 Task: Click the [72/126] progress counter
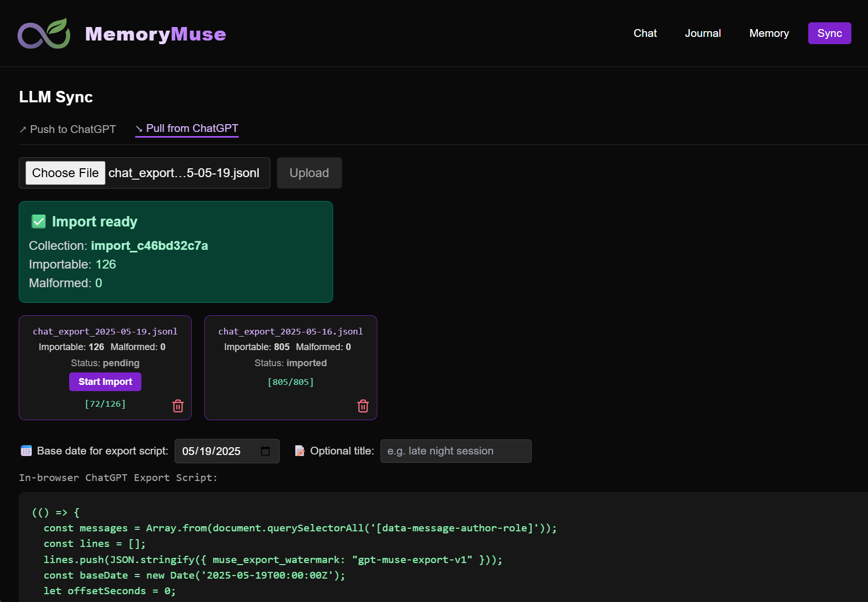tap(105, 404)
